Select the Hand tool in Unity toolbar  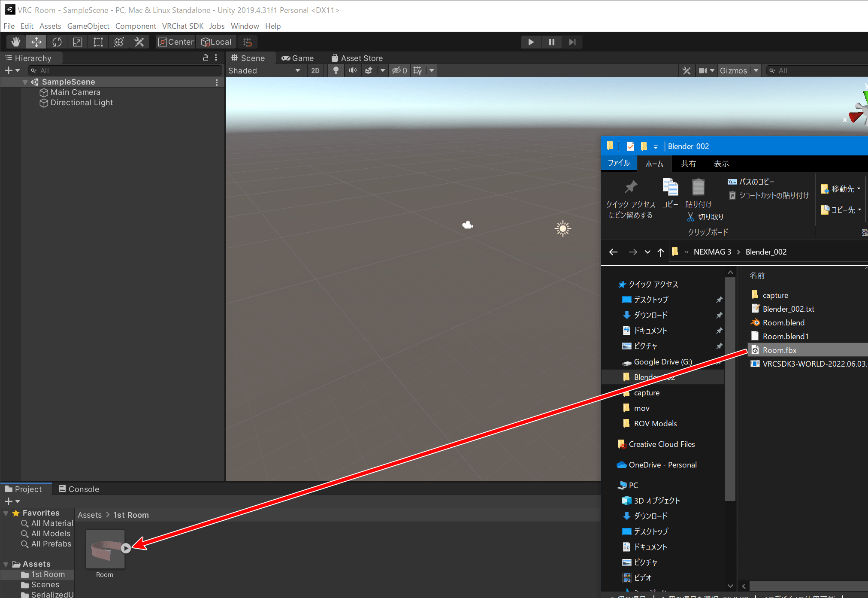click(x=16, y=42)
